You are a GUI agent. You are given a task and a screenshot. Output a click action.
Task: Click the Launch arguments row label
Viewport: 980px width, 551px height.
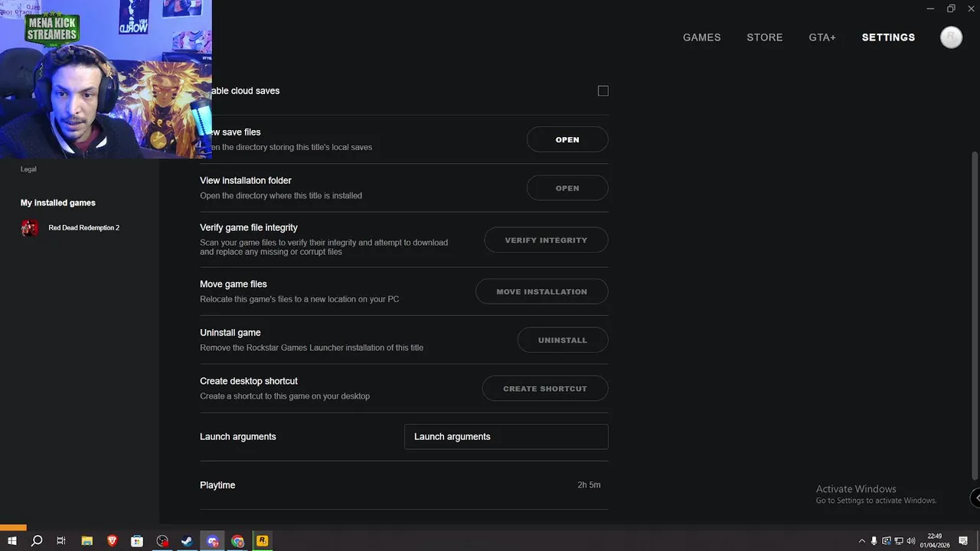[238, 437]
